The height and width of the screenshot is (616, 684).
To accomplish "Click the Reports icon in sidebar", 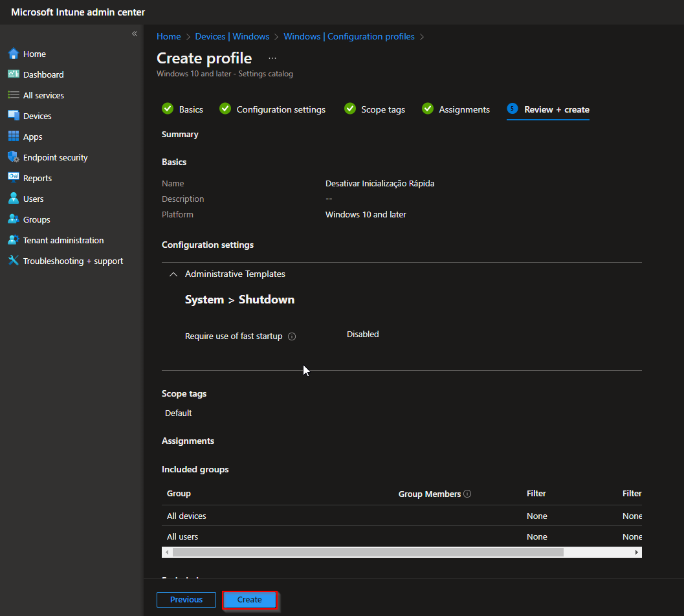I will point(14,177).
